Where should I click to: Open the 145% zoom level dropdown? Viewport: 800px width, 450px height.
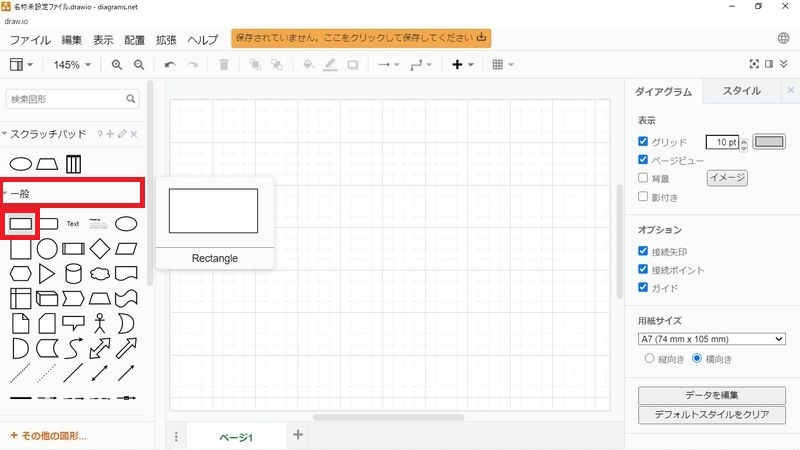coord(73,65)
